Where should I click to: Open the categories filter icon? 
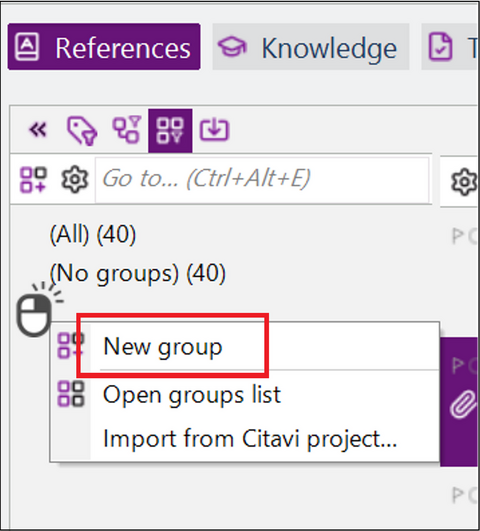click(127, 130)
